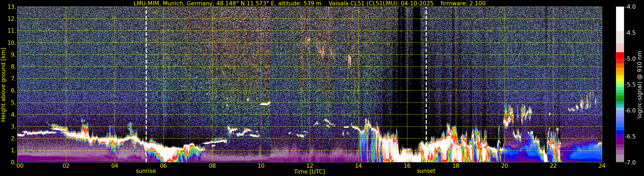Select the "Height above ground [km]" axis title

tap(3, 85)
